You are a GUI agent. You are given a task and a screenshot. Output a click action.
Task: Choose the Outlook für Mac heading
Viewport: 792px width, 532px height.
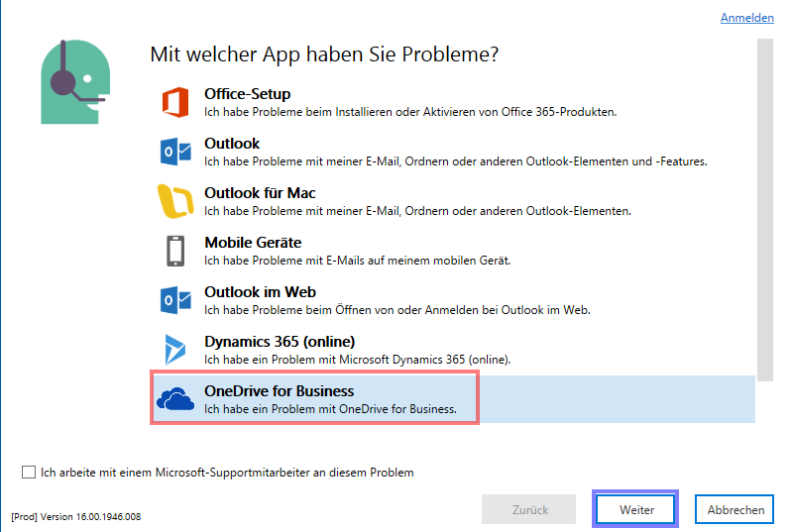(x=260, y=193)
